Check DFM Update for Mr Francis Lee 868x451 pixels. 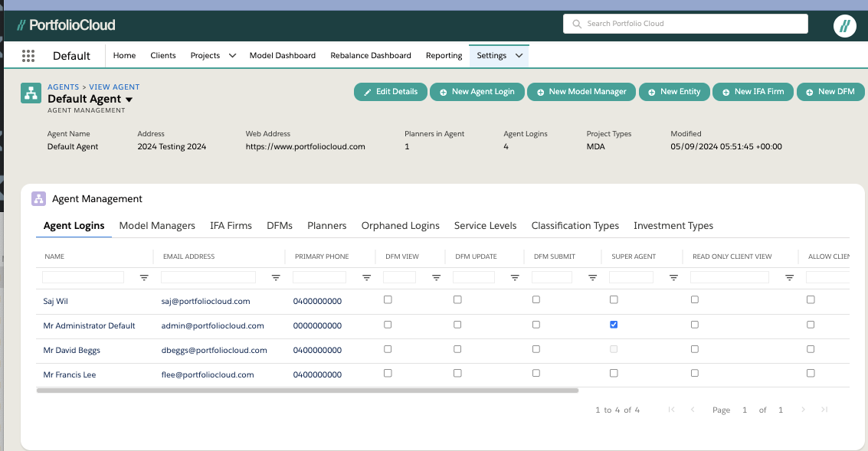click(x=457, y=374)
